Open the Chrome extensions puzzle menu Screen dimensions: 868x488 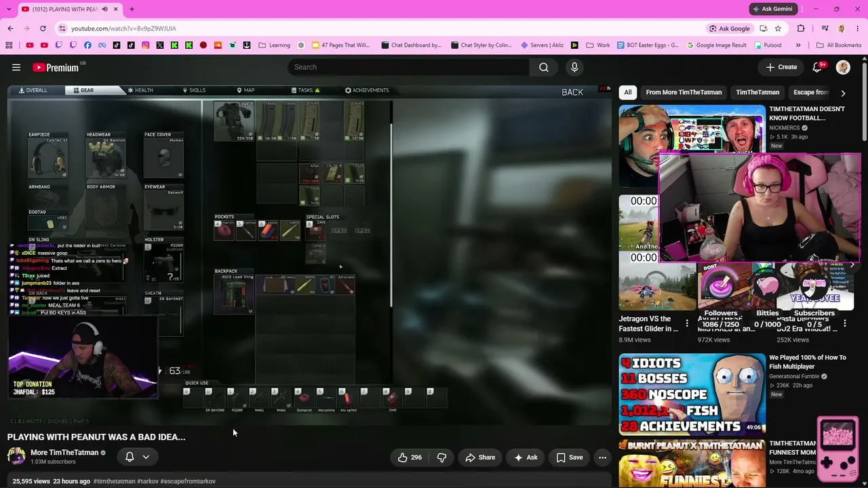(x=801, y=28)
